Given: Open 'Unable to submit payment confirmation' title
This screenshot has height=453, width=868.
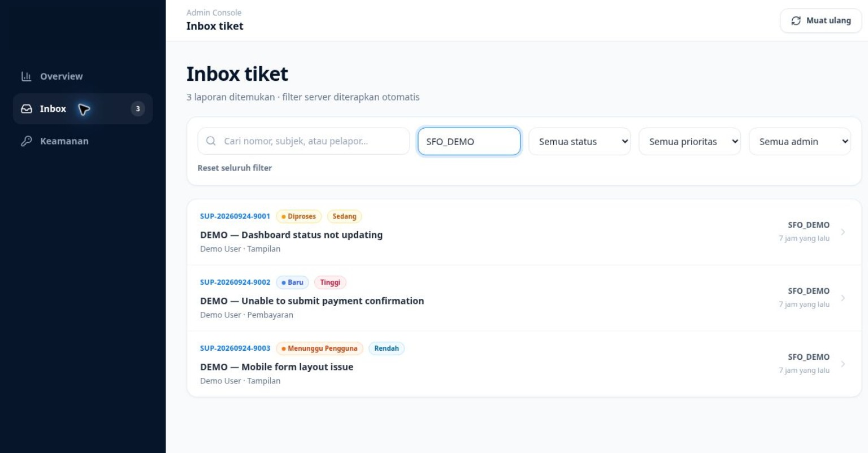Looking at the screenshot, I should pos(312,301).
